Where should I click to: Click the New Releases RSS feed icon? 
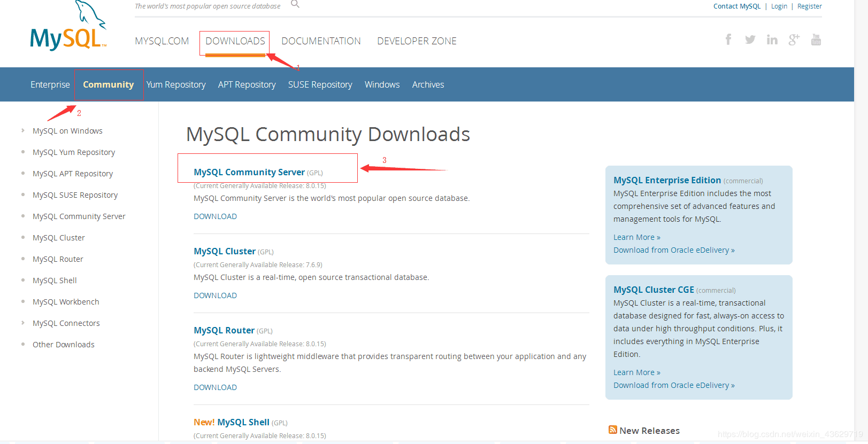[x=613, y=430]
